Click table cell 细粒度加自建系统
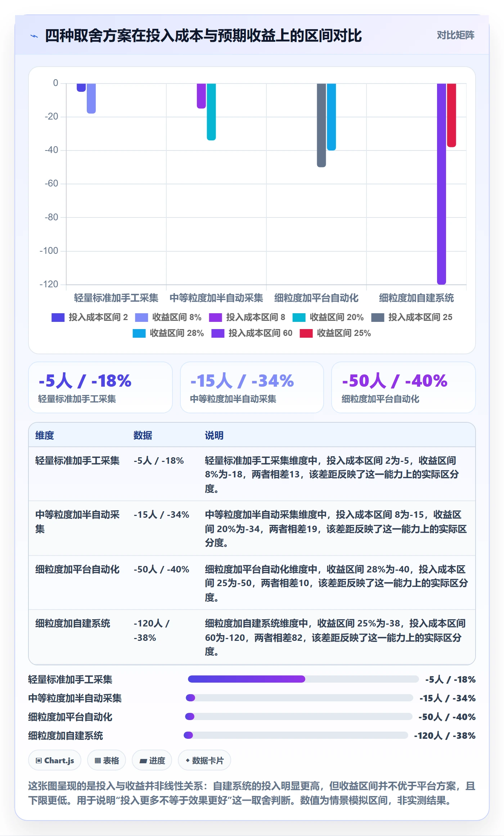 (73, 623)
